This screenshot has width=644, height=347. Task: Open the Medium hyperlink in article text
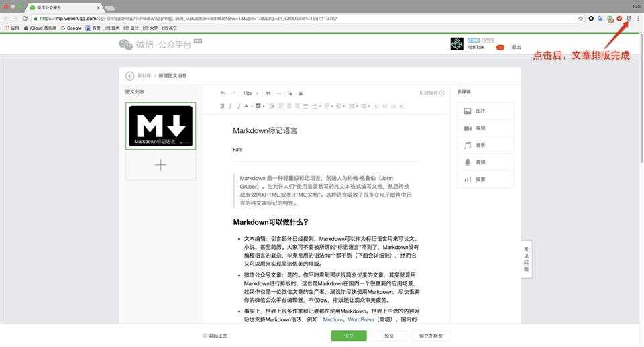(x=333, y=320)
